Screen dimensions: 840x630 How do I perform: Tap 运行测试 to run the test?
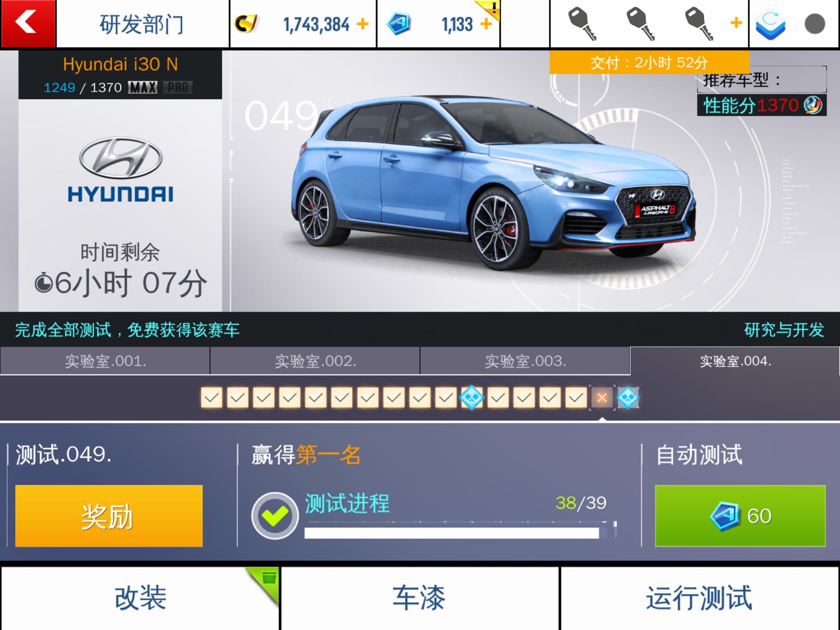tap(700, 597)
